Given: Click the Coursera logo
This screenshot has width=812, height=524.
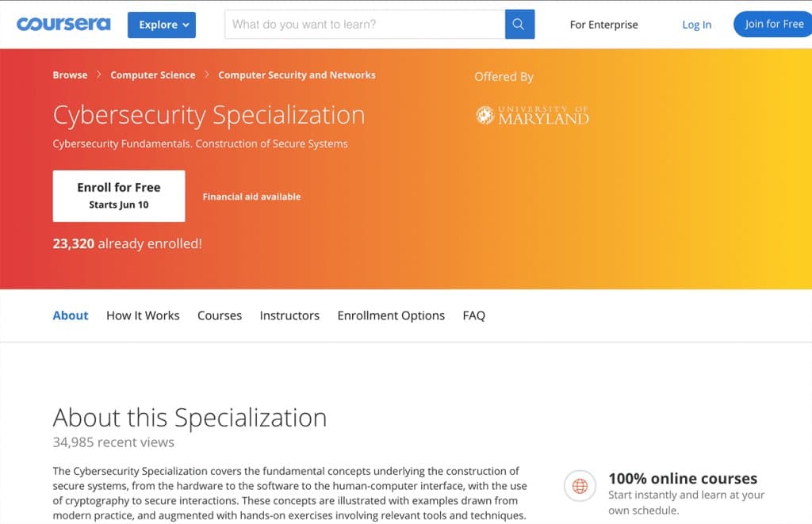Looking at the screenshot, I should click(x=63, y=24).
